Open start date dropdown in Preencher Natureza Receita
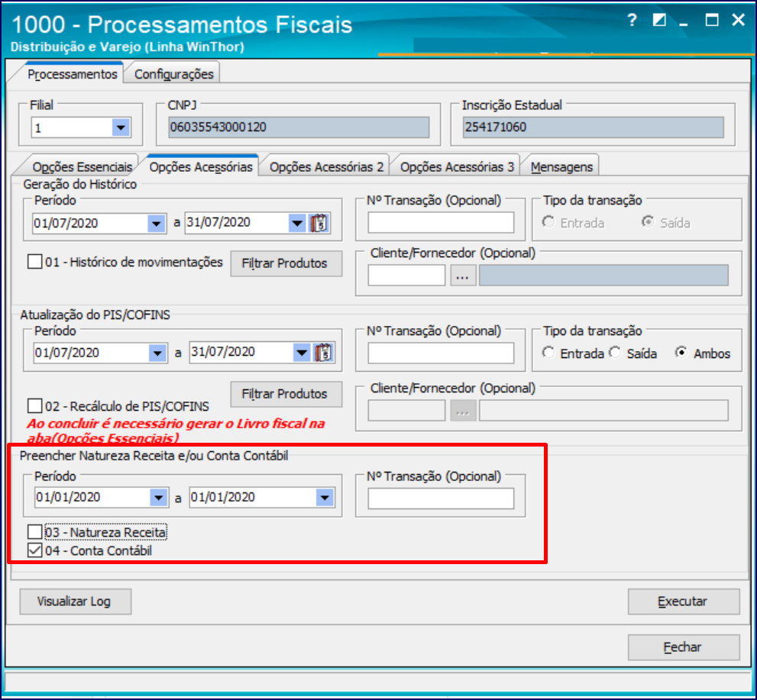Image resolution: width=757 pixels, height=700 pixels. pyautogui.click(x=158, y=498)
